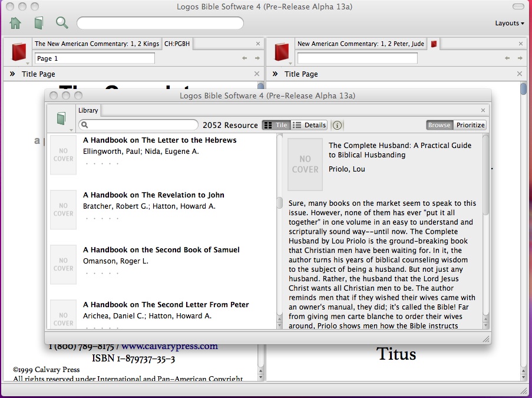Click the 2052 Resource count label
Viewport: 532px width, 398px height.
(230, 125)
